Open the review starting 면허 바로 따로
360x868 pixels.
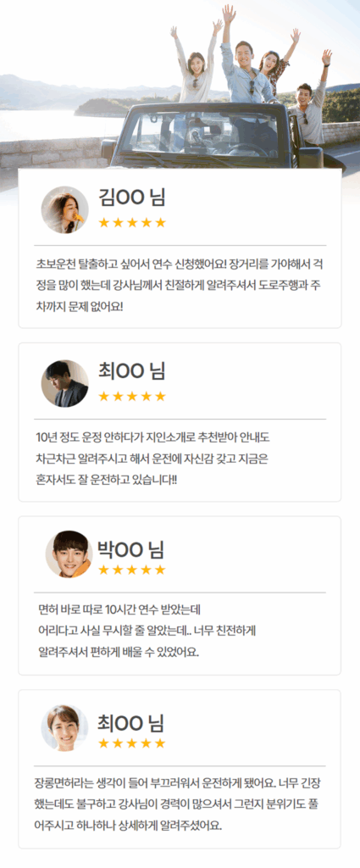click(x=147, y=631)
